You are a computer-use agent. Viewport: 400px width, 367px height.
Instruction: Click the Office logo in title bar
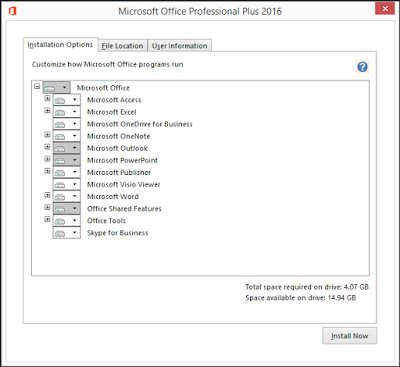[13, 11]
